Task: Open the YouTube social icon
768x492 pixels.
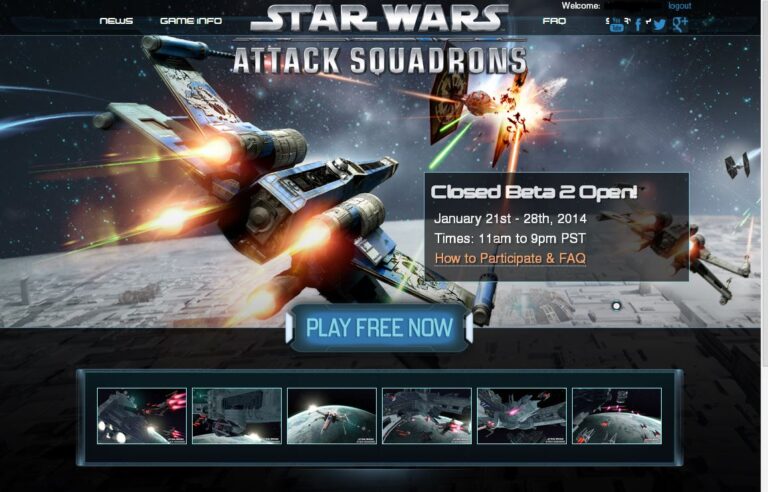Action: click(x=616, y=25)
